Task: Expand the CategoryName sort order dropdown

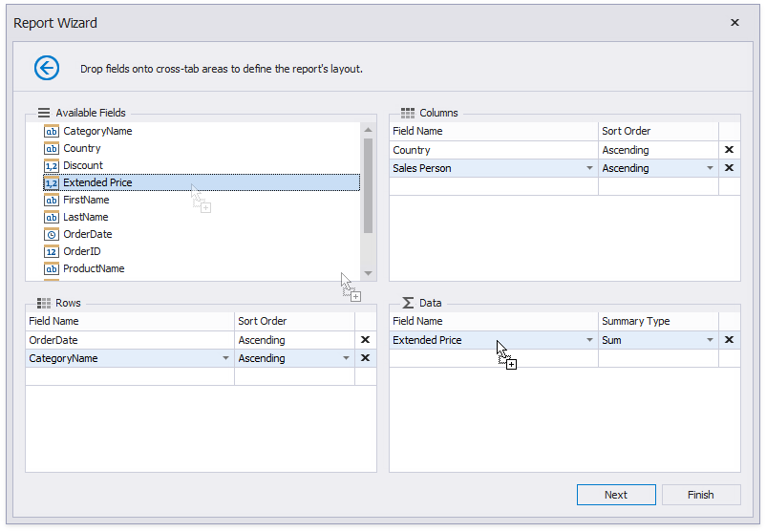Action: coord(346,359)
